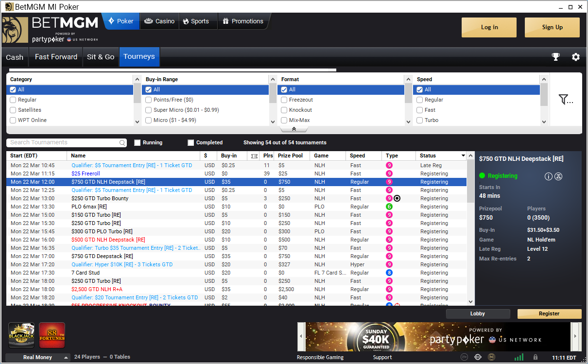This screenshot has height=364, width=588.
Task: Click the middle certification badge in status bar
Action: tap(478, 357)
